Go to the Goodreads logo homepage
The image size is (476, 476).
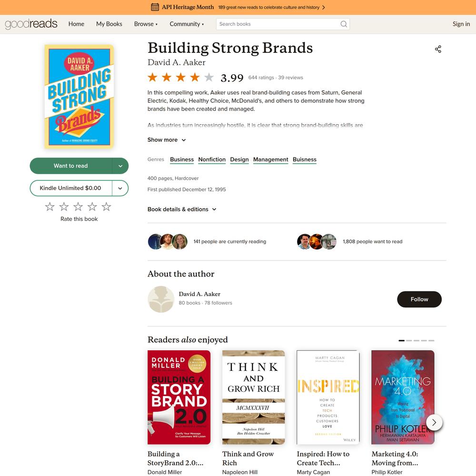(31, 24)
